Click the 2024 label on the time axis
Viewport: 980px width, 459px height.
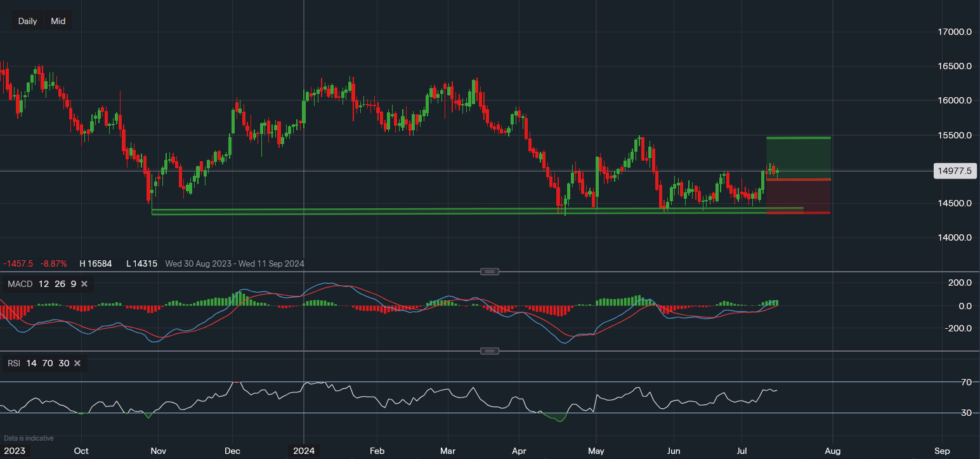(x=304, y=451)
